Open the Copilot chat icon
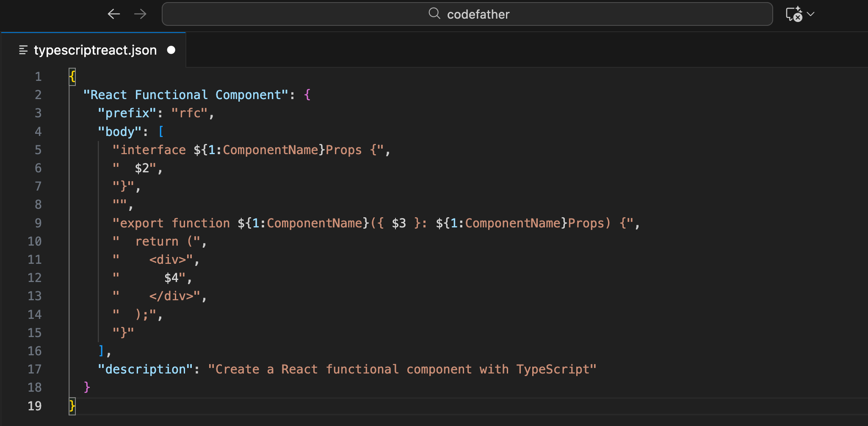This screenshot has height=426, width=868. pyautogui.click(x=793, y=14)
